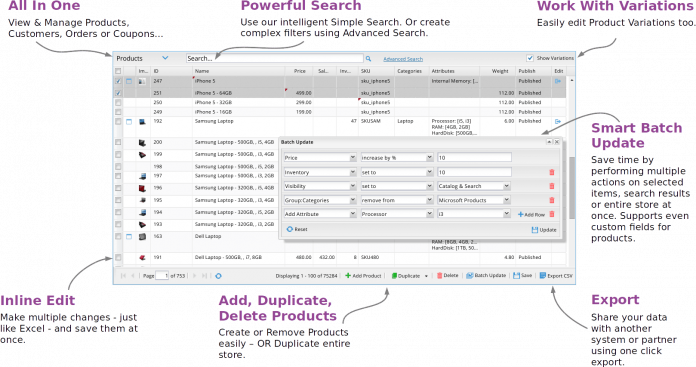
Task: Go to next page arrow
Action: pyautogui.click(x=194, y=276)
